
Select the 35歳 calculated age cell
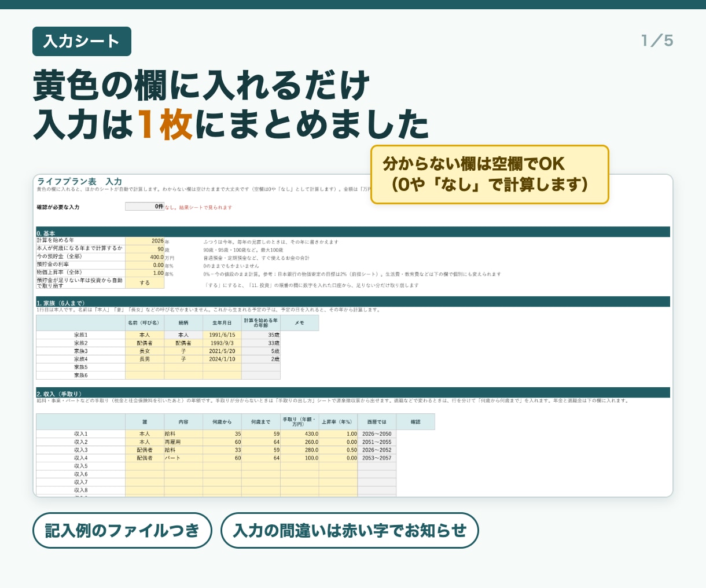coord(261,335)
